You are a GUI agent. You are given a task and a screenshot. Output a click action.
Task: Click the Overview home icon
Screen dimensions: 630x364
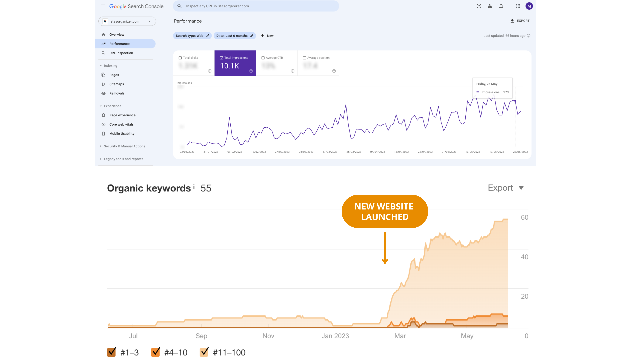coord(103,34)
